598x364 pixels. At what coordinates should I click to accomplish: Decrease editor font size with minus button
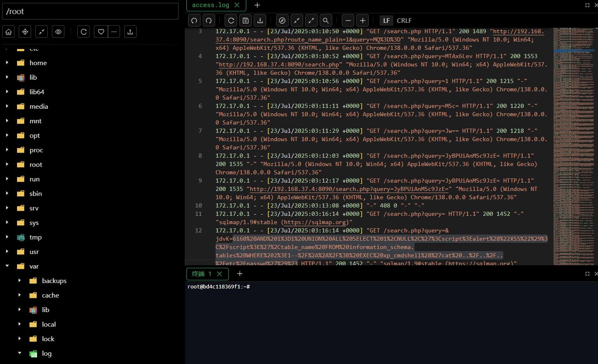348,20
